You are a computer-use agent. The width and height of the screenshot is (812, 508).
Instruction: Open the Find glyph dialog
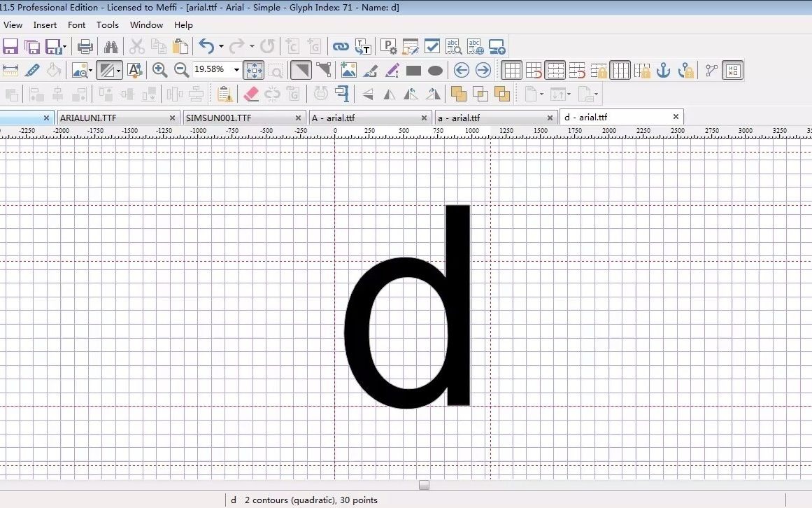111,46
